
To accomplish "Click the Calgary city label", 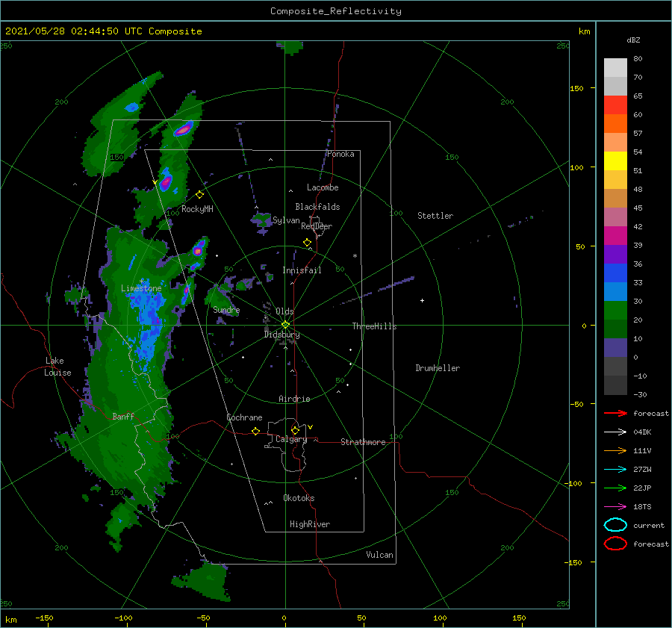I will pos(291,439).
